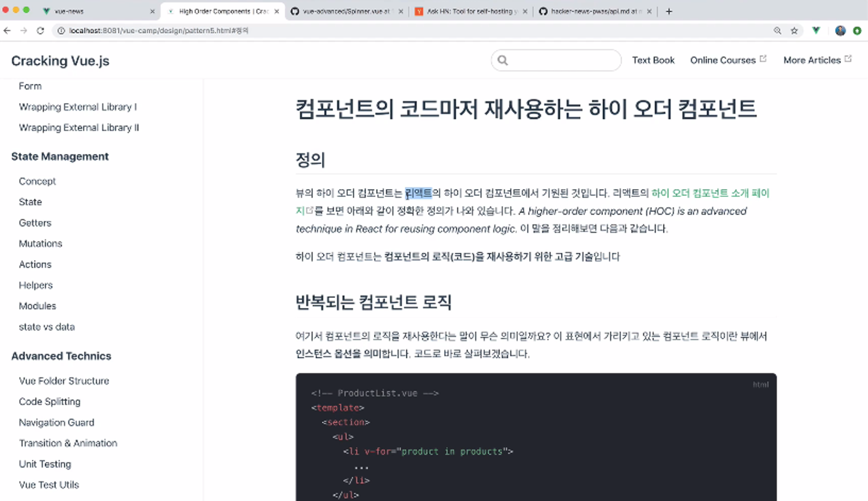Open the Cracking Vue.js home title
The width and height of the screenshot is (868, 501).
coord(60,60)
